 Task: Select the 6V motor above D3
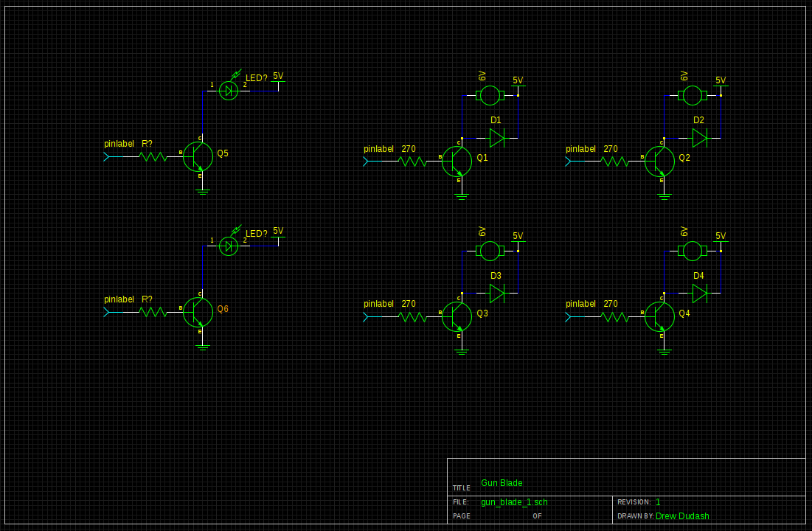pyautogui.click(x=490, y=251)
